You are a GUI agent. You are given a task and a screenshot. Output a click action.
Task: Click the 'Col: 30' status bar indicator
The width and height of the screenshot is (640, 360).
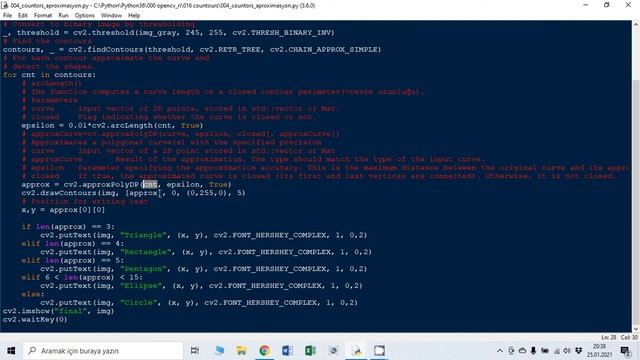[629, 338]
